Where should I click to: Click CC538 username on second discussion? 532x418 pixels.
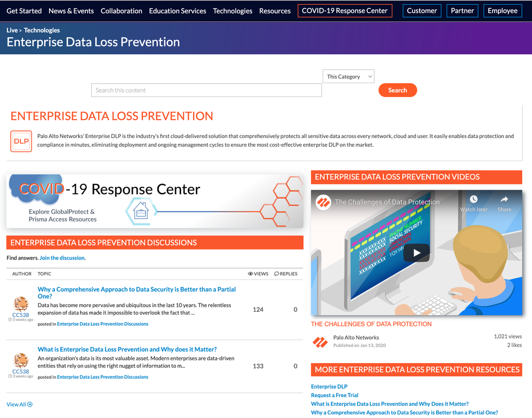(x=21, y=372)
